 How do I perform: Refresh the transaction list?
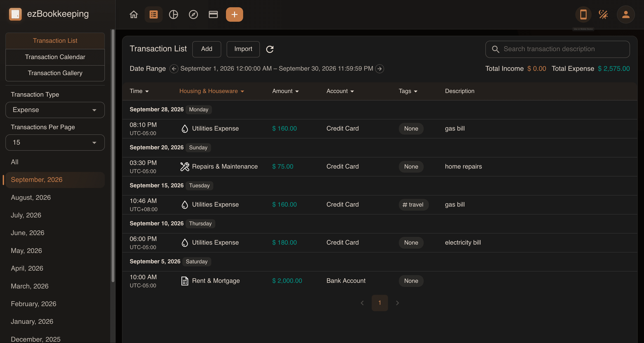pos(270,49)
